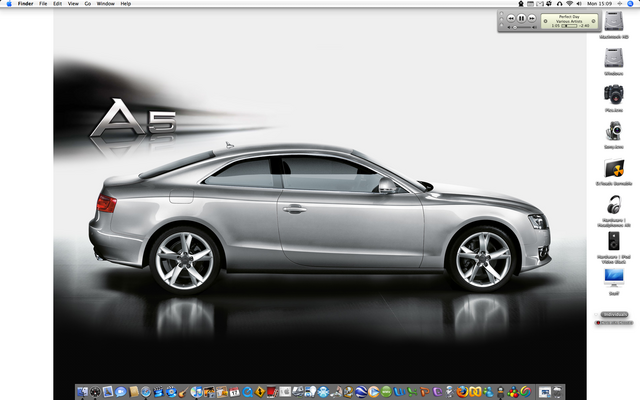
Task: Select the black iPod desktop icon
Action: pos(613,241)
